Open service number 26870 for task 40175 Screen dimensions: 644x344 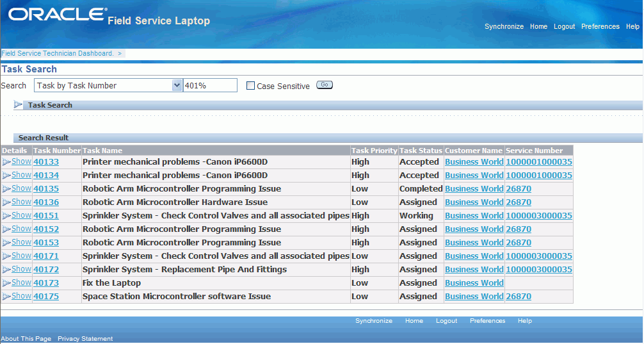(x=519, y=297)
